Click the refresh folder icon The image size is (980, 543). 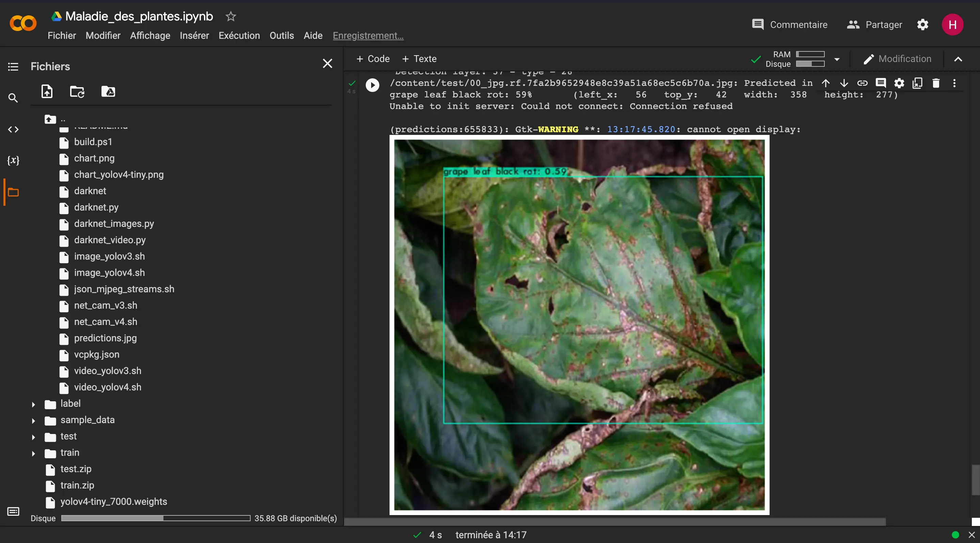(77, 92)
